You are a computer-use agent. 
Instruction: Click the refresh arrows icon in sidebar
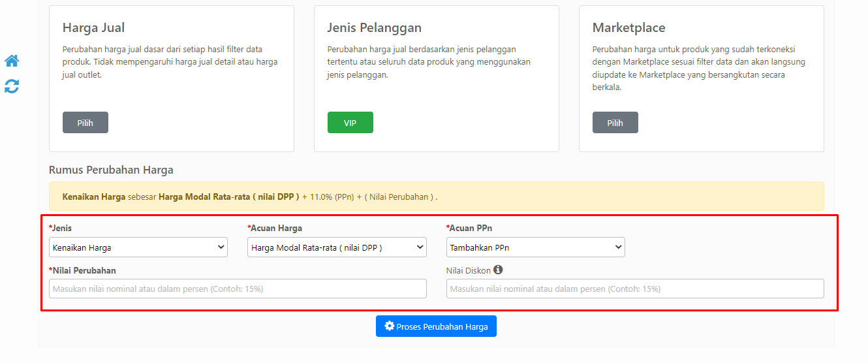point(12,86)
